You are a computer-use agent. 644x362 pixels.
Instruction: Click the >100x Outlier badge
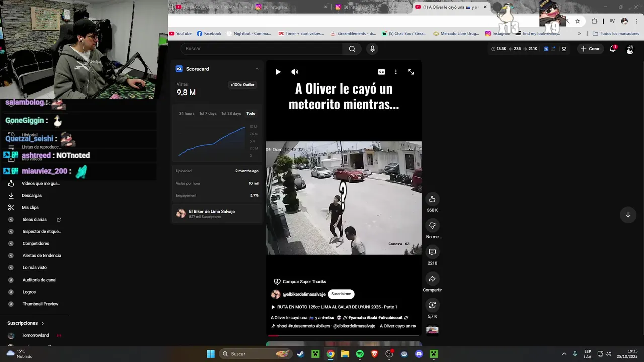click(x=243, y=85)
